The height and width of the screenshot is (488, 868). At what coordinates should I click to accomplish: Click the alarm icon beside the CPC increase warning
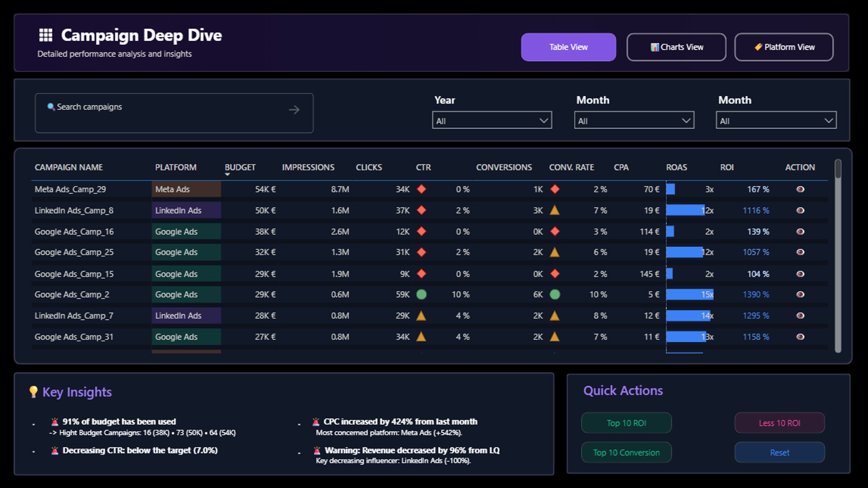click(316, 422)
